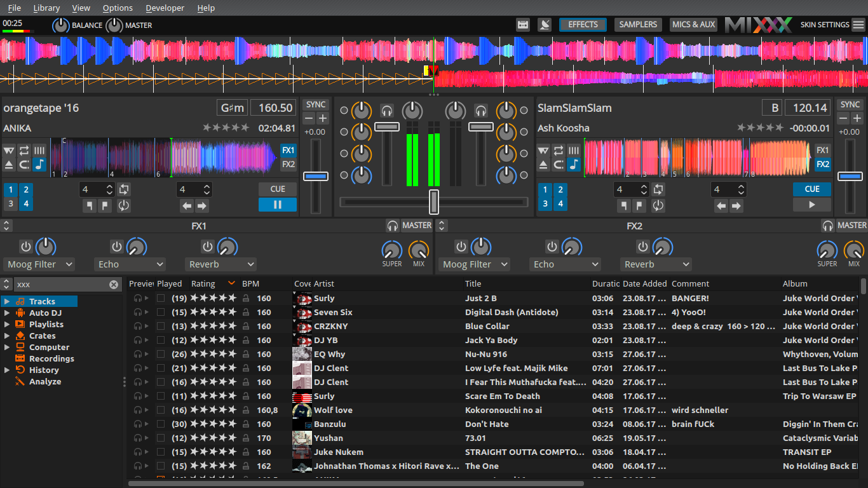Eject the track from the SlamSlamSlam deck
This screenshot has height=488, width=868.
tap(543, 165)
